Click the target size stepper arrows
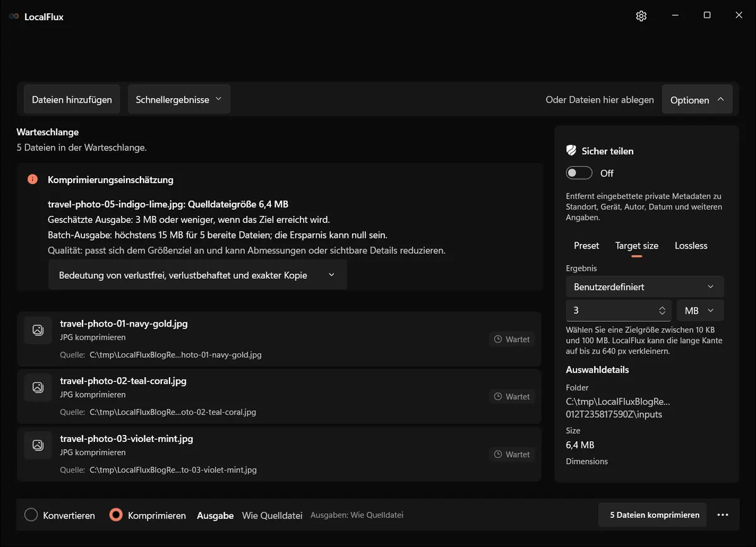 point(662,310)
